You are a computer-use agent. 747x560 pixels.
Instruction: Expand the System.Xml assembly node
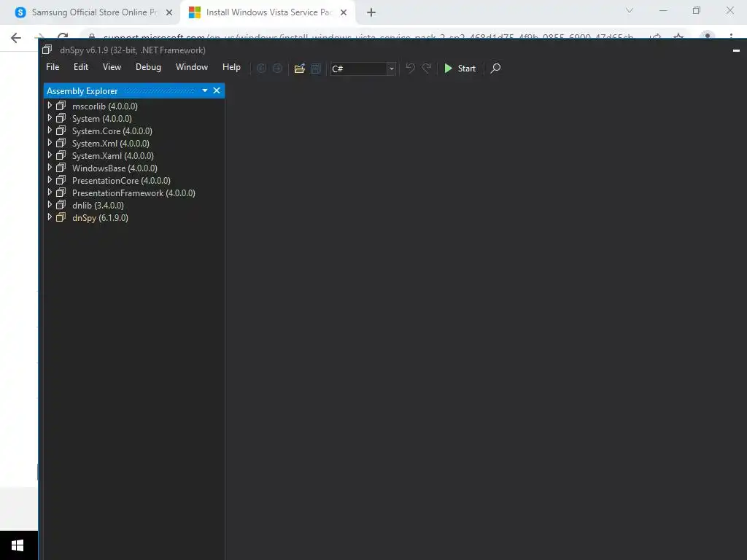tap(50, 142)
